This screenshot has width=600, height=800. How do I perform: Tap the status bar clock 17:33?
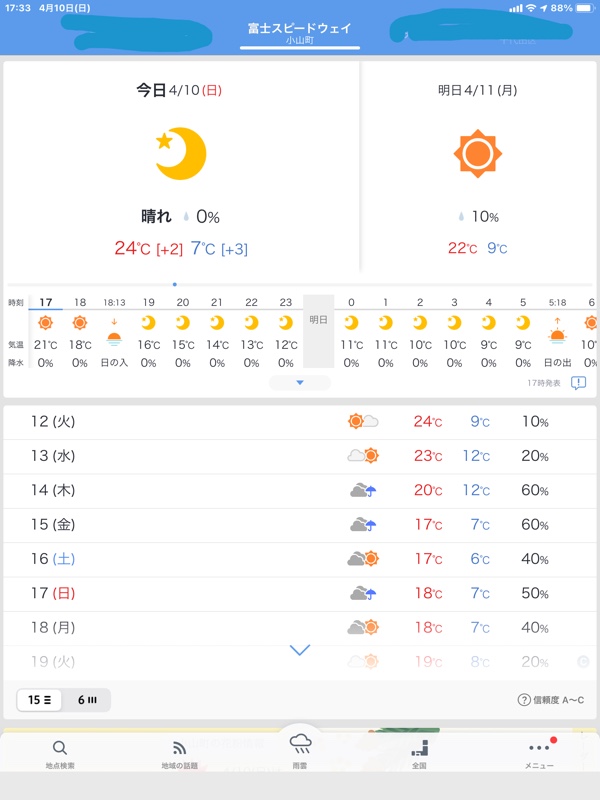(18, 8)
